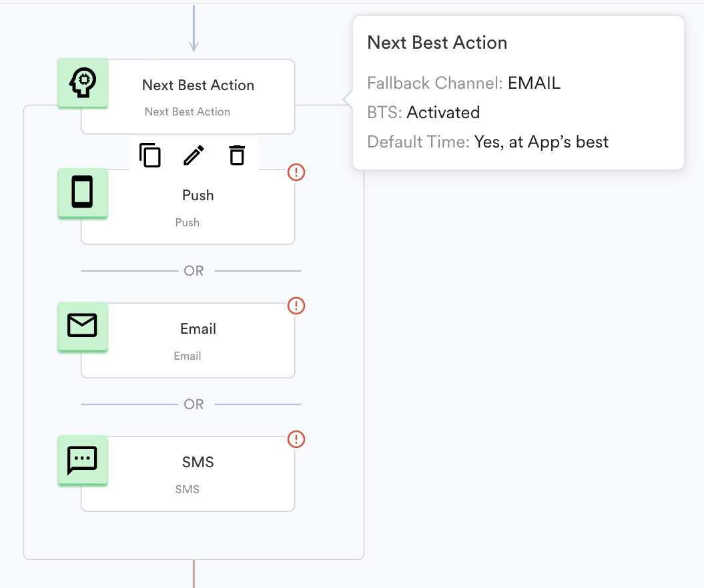Screen dimensions: 704x588
Task: Select the Push channel phone icon
Action: (82, 194)
